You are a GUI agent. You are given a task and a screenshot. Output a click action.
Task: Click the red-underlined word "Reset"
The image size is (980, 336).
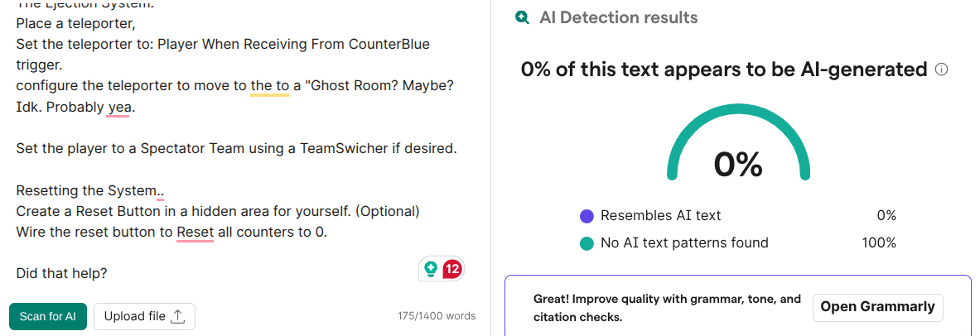(x=196, y=233)
